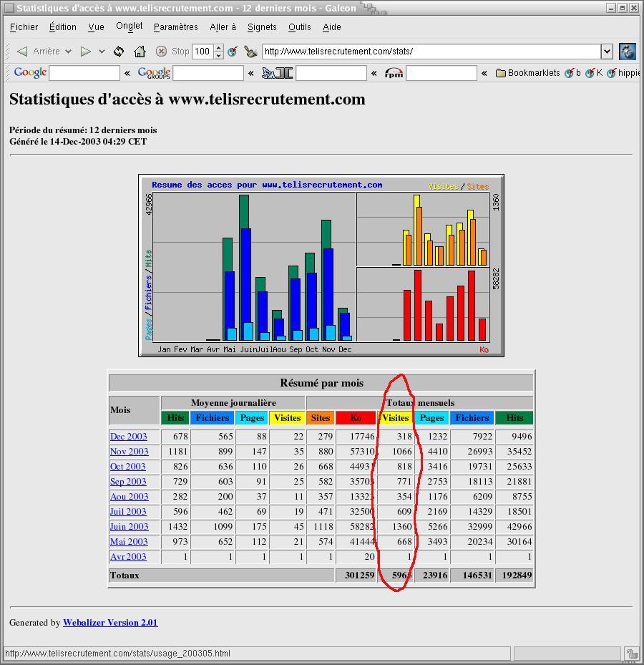The height and width of the screenshot is (665, 644).
Task: Collapse the third search field with « arrow
Action: click(374, 73)
